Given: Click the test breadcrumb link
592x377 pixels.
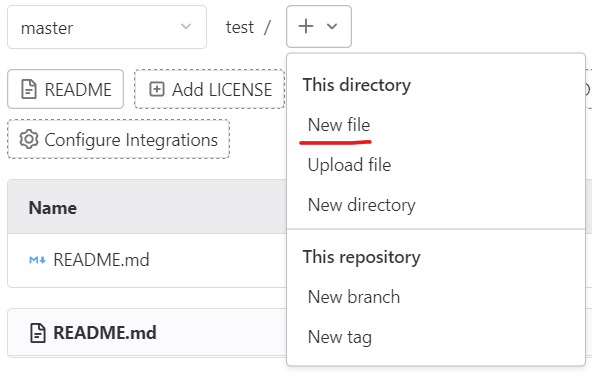Looking at the screenshot, I should pos(240,27).
